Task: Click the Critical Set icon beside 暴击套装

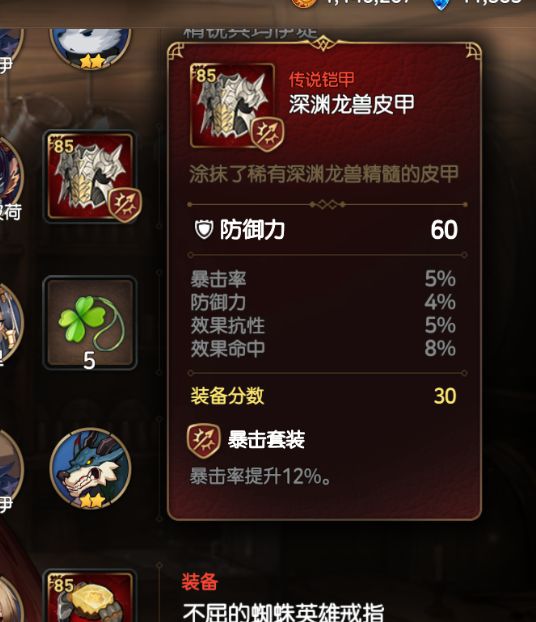Action: coord(204,441)
